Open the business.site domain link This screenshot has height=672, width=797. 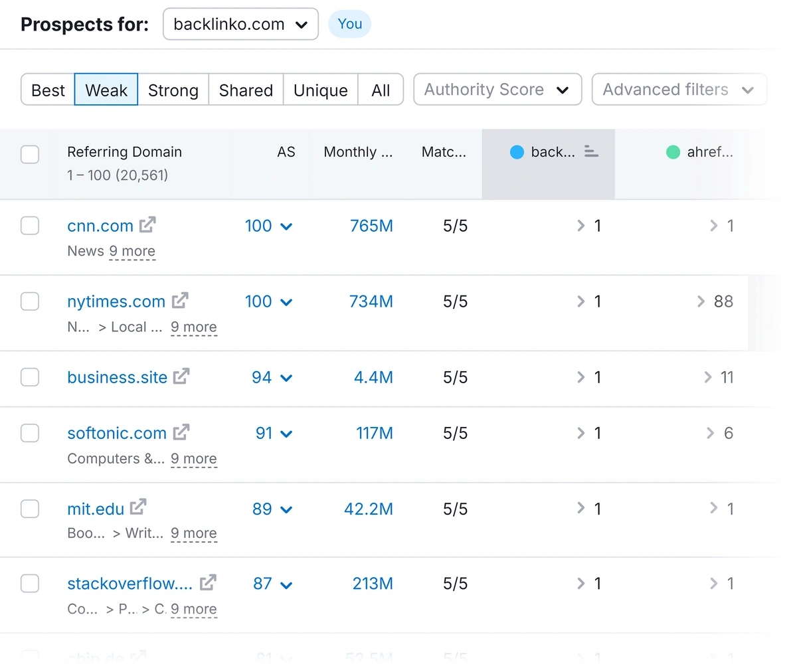[x=117, y=377]
